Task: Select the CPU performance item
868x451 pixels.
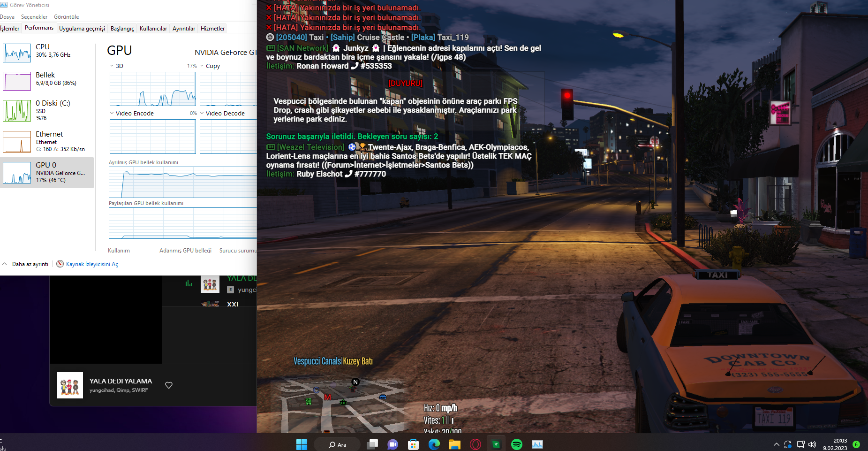Action: pyautogui.click(x=47, y=53)
